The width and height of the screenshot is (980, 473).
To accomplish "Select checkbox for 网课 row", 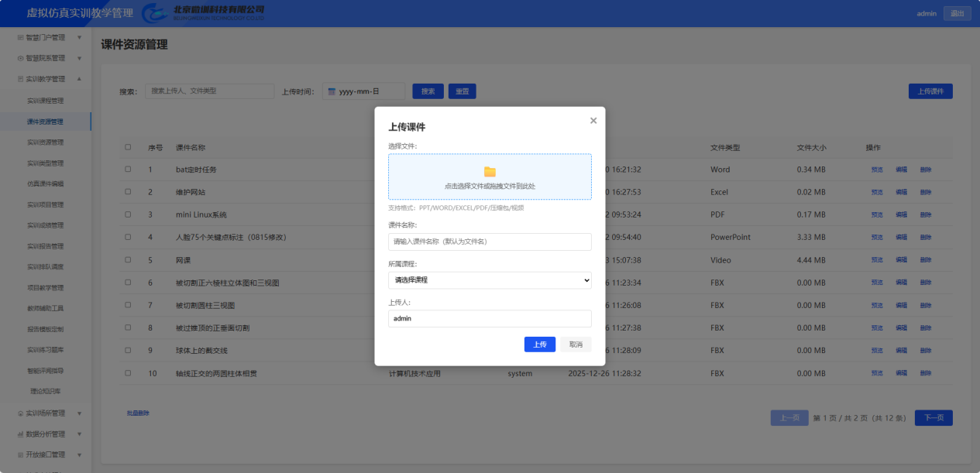I will click(128, 261).
